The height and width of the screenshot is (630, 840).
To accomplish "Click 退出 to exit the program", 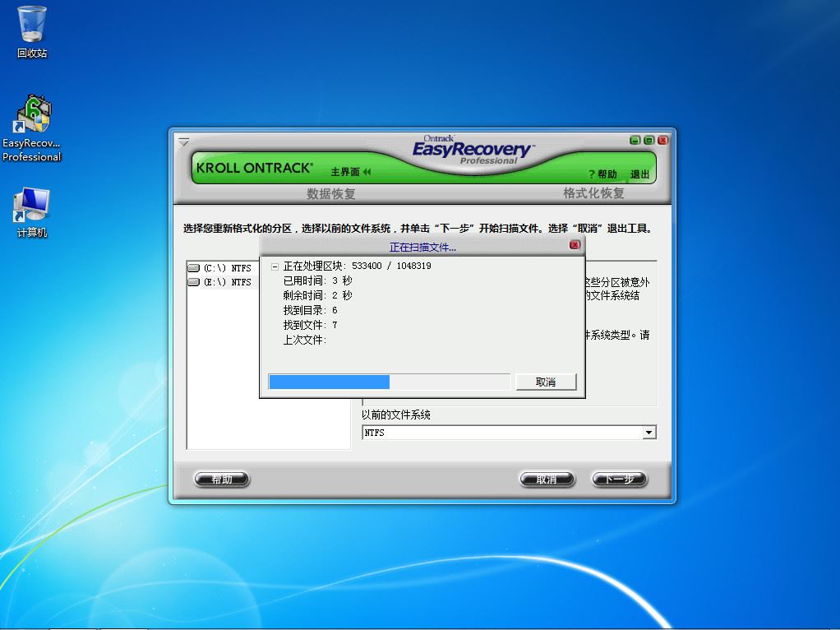I will (639, 174).
